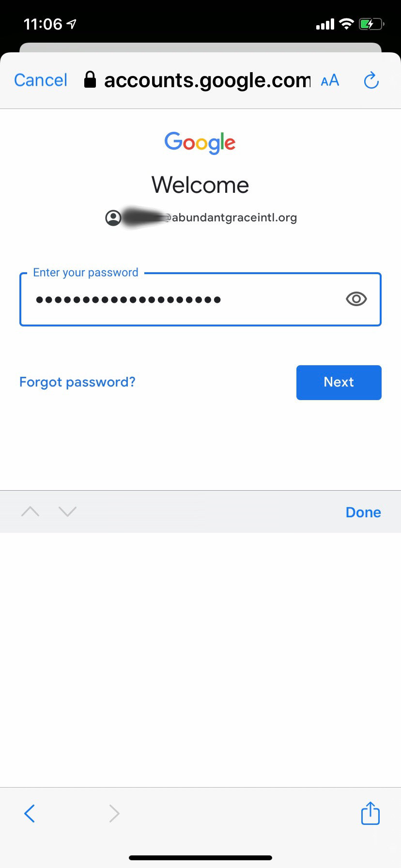Focus the Enter your password field

coord(184,300)
